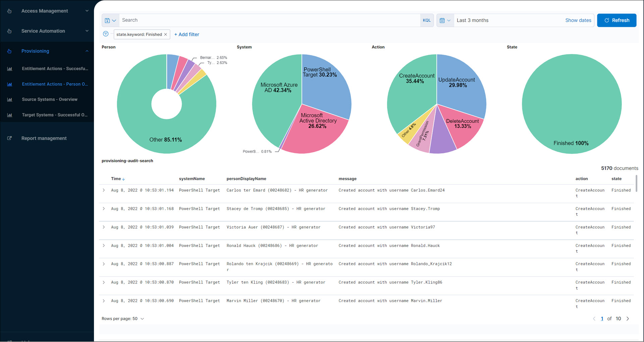Image resolution: width=644 pixels, height=342 pixels.
Task: Click Show dates link
Action: point(578,20)
